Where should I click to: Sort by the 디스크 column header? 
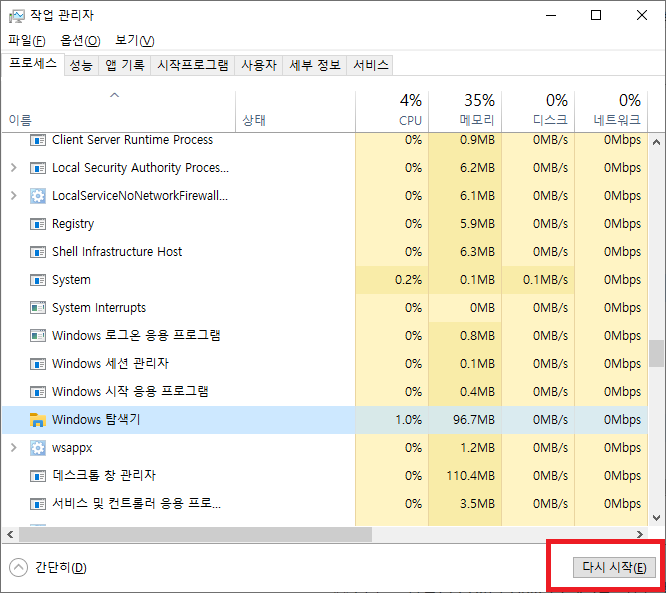point(538,112)
